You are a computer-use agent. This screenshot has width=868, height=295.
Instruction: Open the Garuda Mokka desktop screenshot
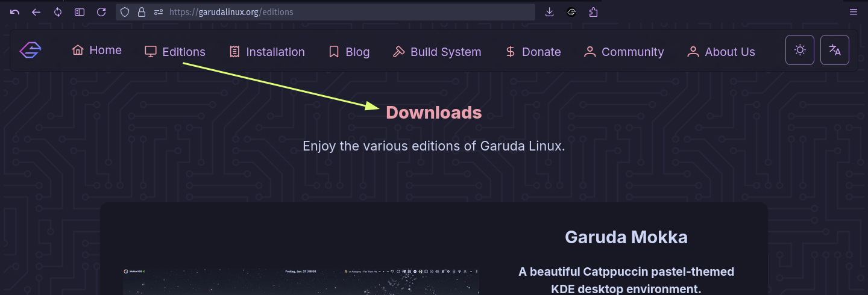pos(301,281)
